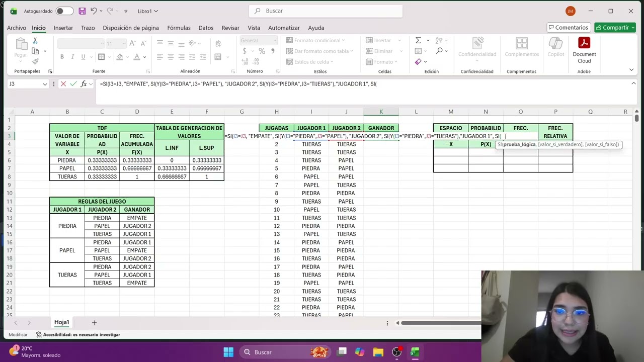The image size is (644, 362).
Task: Click the Complementos add-ins icon
Action: pyautogui.click(x=522, y=47)
